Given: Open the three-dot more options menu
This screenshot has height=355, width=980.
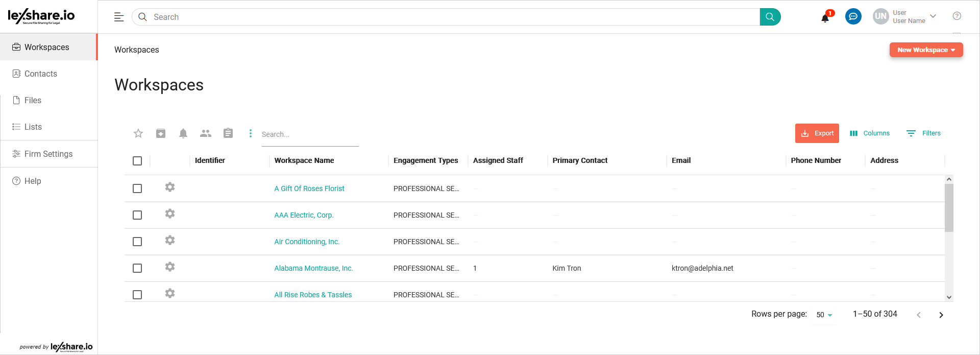Looking at the screenshot, I should (x=250, y=133).
